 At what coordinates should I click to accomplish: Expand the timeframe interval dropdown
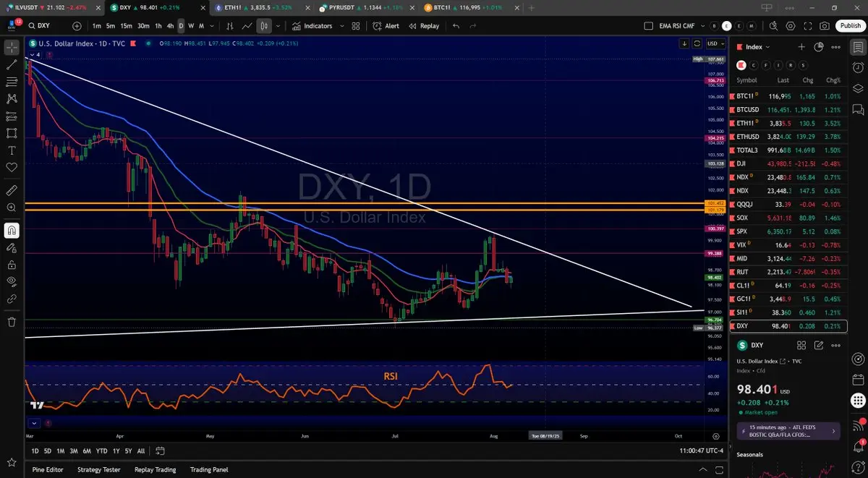tap(210, 25)
